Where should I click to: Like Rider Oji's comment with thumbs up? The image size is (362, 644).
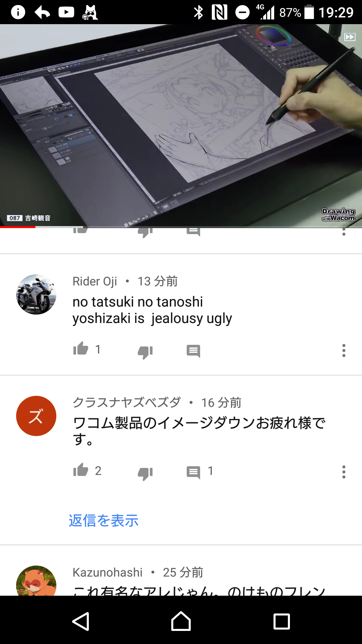click(x=80, y=349)
